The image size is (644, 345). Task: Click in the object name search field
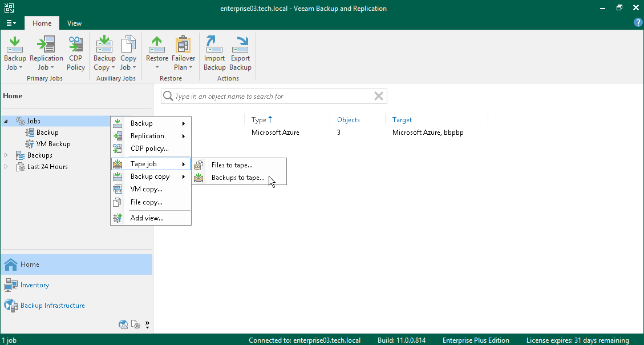point(274,96)
